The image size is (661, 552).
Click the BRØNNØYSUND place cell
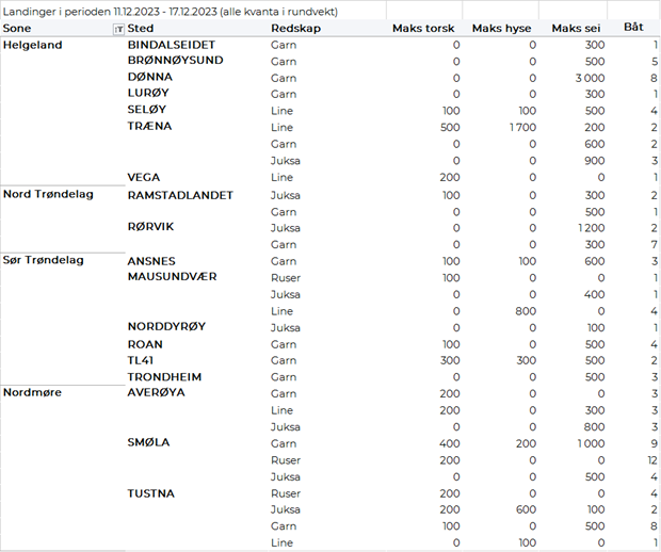(x=175, y=61)
